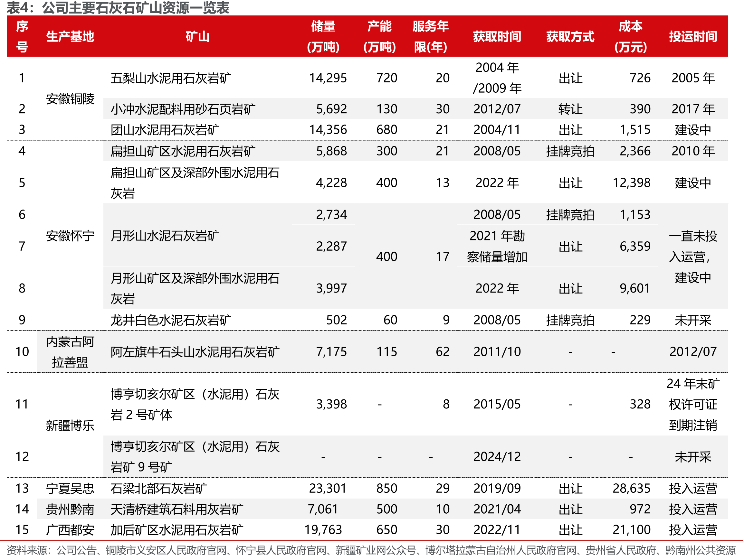Click the '产能(万吨)' column header

pos(379,36)
